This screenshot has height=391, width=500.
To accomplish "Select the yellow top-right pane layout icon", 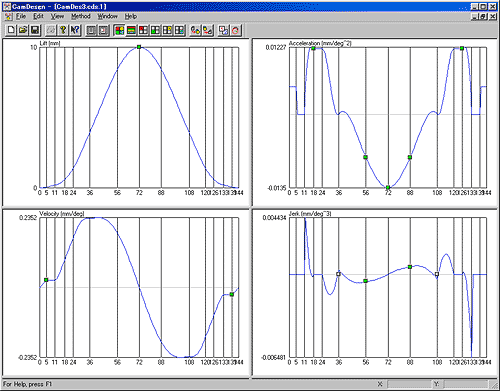I will (167, 30).
